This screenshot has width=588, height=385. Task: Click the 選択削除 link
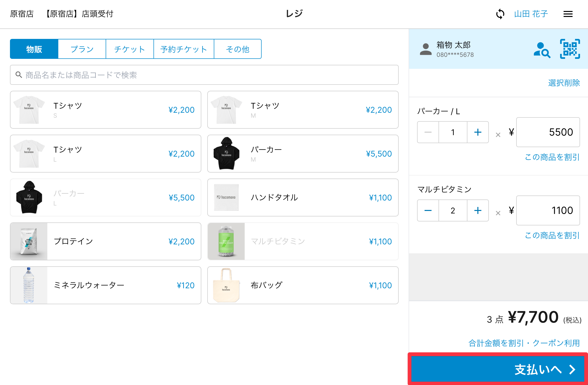564,83
